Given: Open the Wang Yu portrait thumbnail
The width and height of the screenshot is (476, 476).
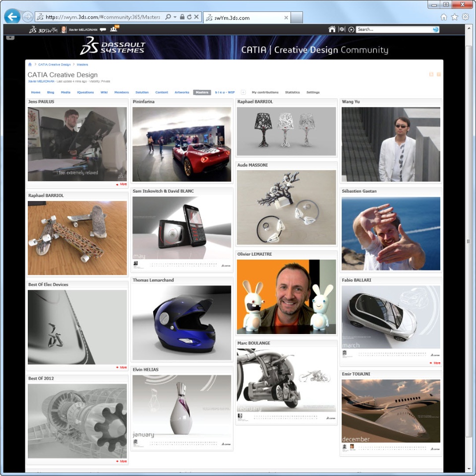Looking at the screenshot, I should (x=391, y=144).
